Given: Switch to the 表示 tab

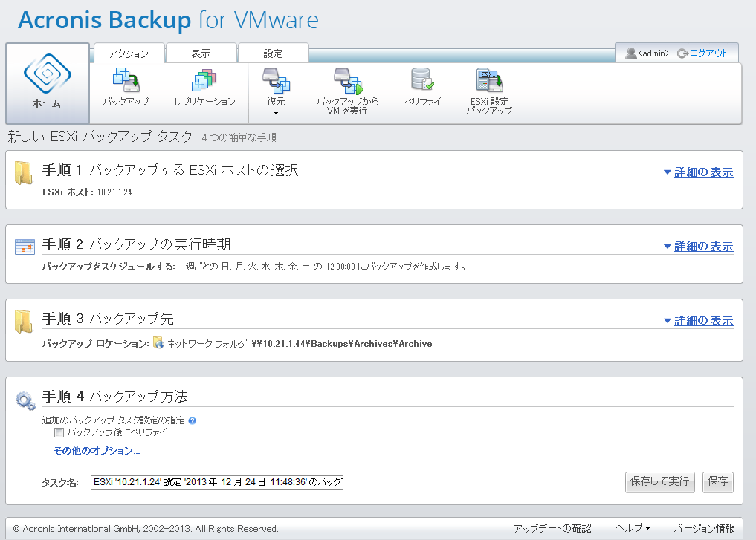Looking at the screenshot, I should coord(201,53).
